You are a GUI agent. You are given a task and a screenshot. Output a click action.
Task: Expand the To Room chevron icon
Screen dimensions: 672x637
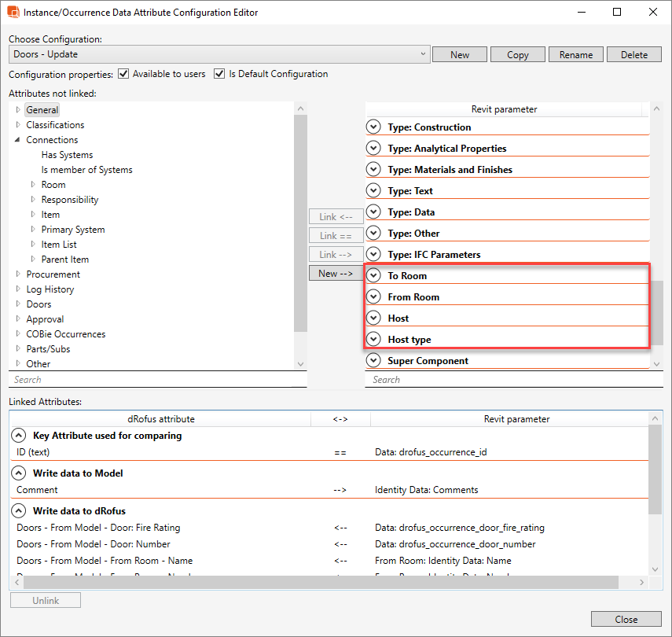(x=374, y=276)
